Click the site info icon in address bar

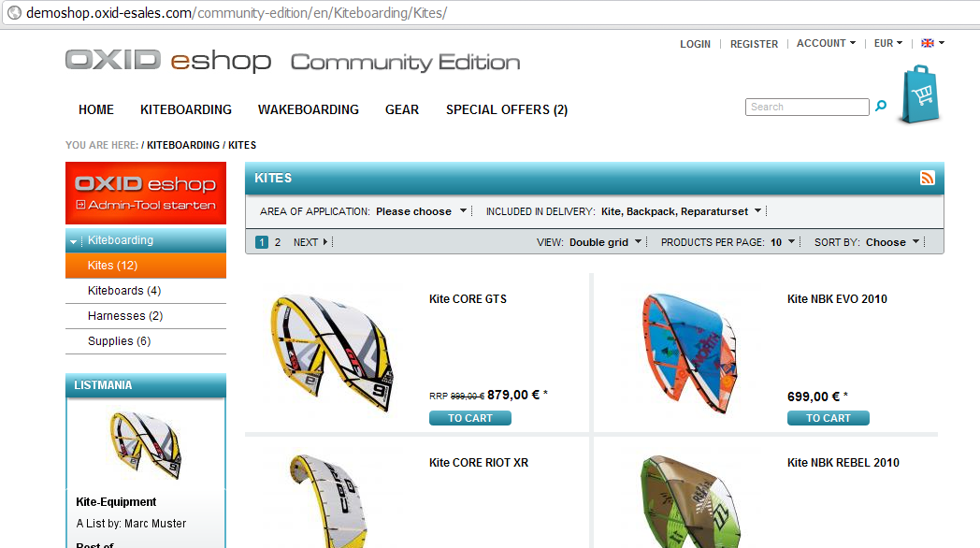(x=14, y=12)
